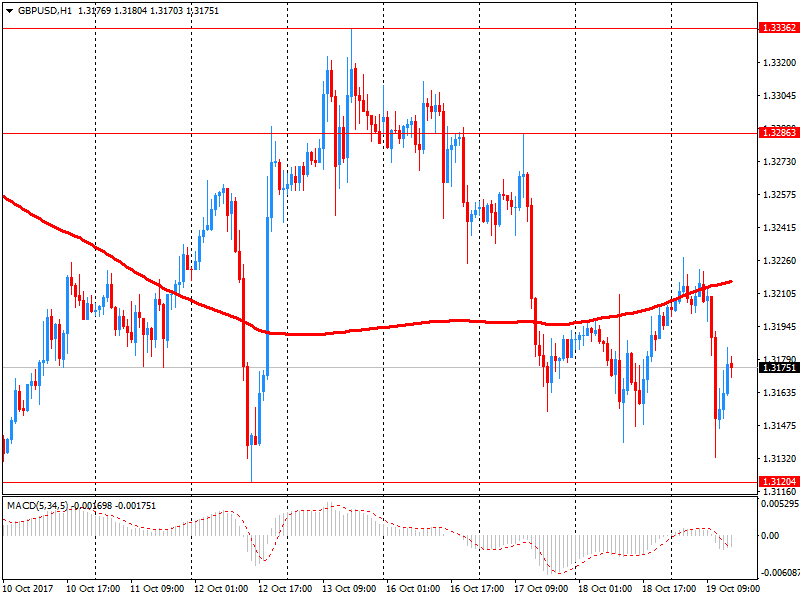Click the 1.31945 price axis value
Screen dimensions: 800x600
(x=780, y=327)
